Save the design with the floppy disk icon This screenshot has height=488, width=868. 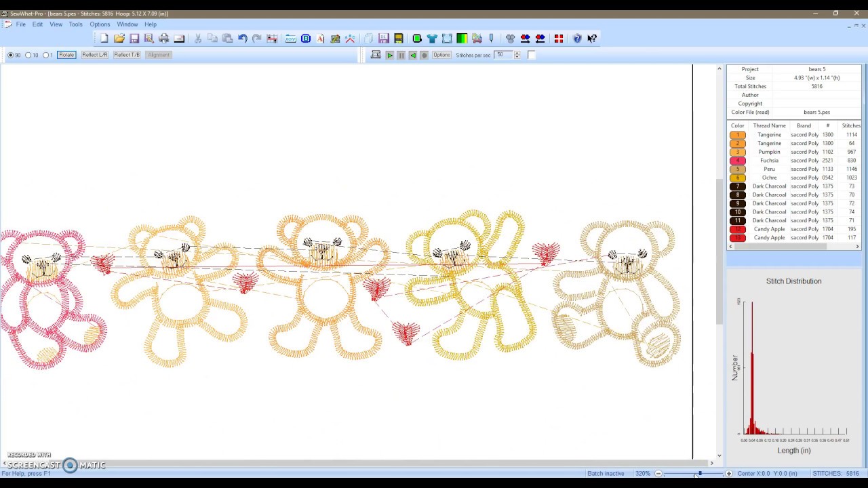[x=134, y=39]
